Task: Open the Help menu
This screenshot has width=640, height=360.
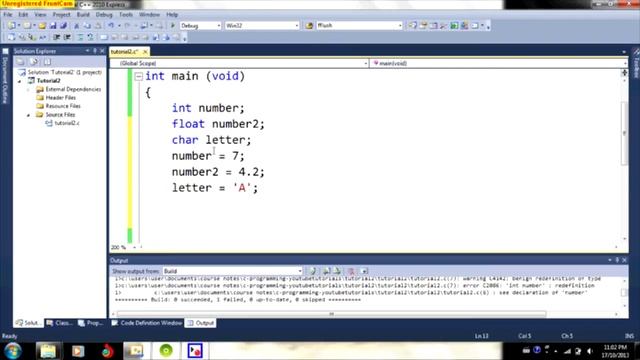Action: point(172,14)
